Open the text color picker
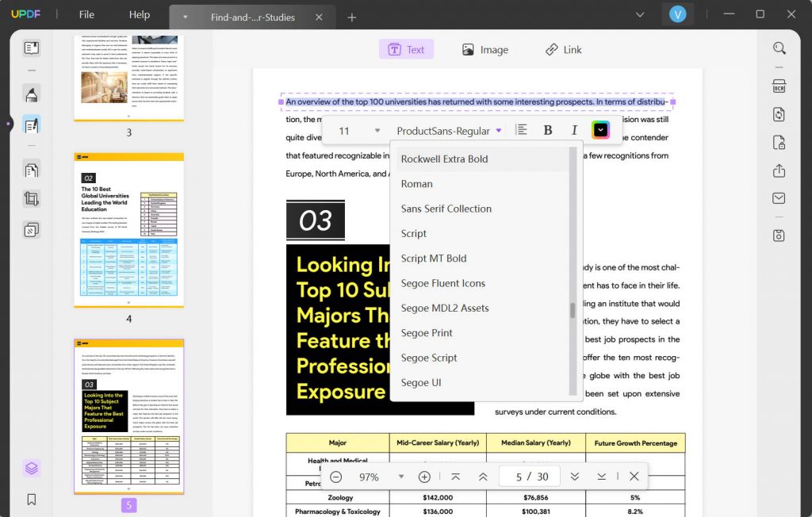Screen dimensions: 812x517 (x=600, y=129)
